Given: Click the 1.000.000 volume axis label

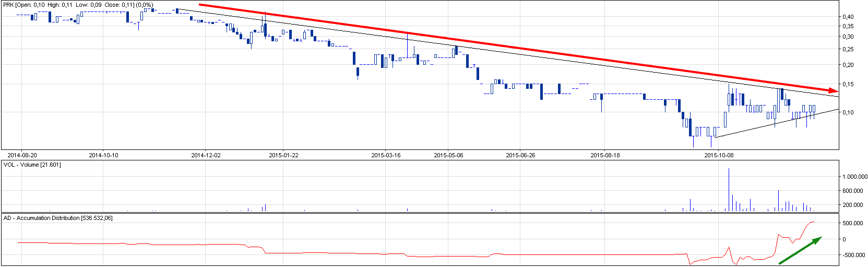Looking at the screenshot, I should [852, 177].
